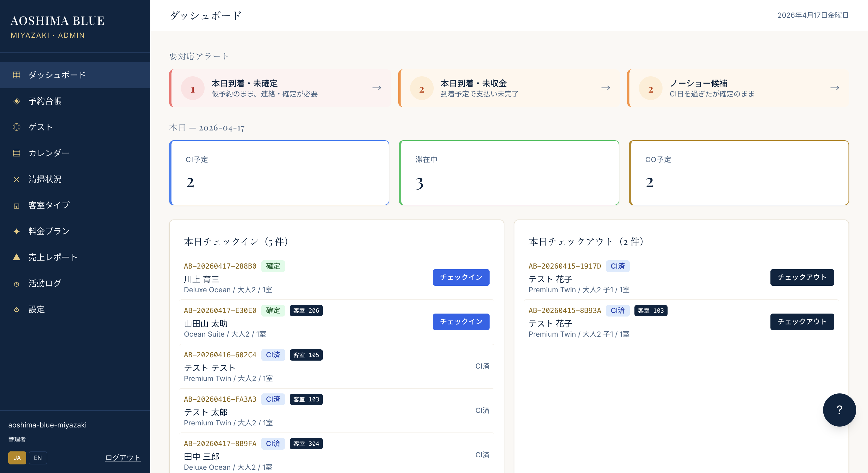Switch language to JA

pos(17,458)
